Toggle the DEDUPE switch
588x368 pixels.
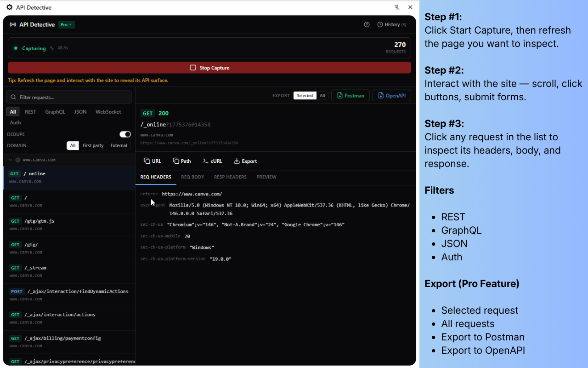pos(125,134)
